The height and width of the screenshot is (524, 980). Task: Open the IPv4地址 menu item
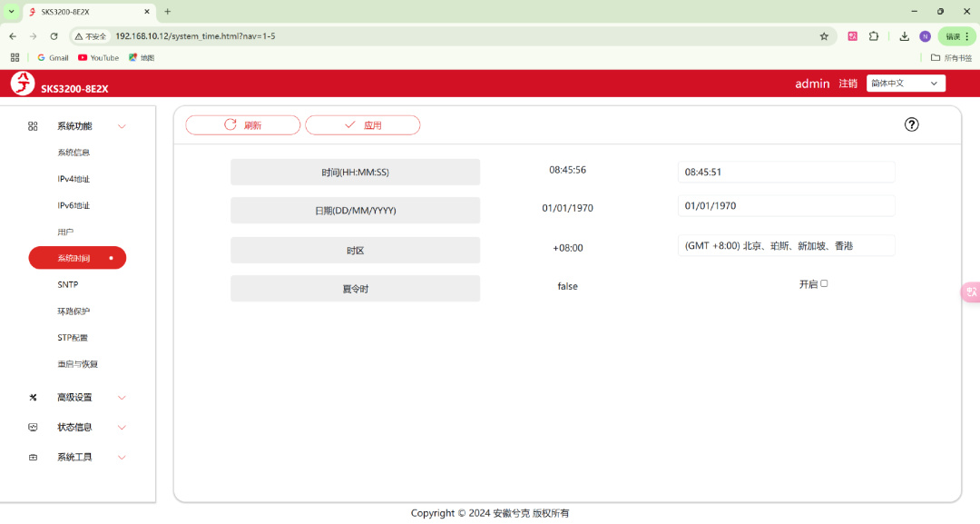pyautogui.click(x=73, y=179)
